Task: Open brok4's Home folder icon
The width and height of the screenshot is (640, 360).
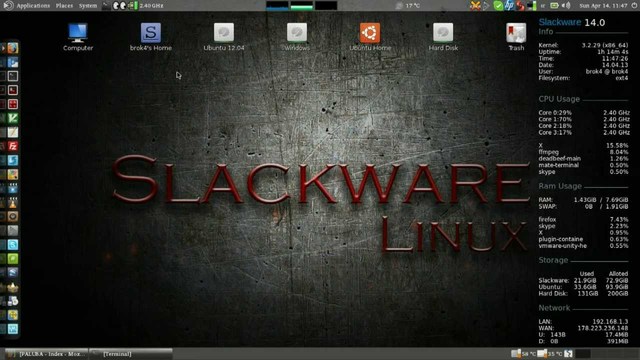Action: 151,37
